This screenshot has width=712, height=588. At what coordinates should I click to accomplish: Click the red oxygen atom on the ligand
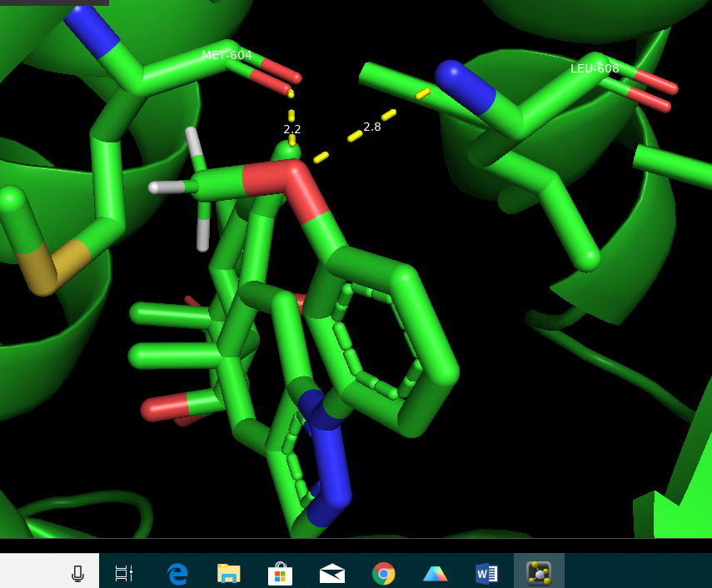[296, 187]
